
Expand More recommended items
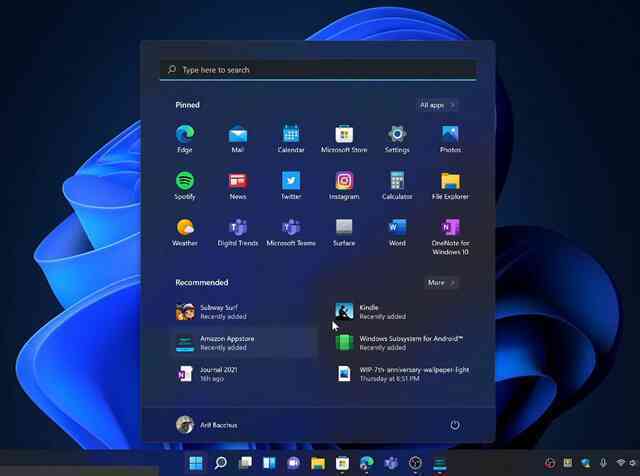pyautogui.click(x=441, y=282)
